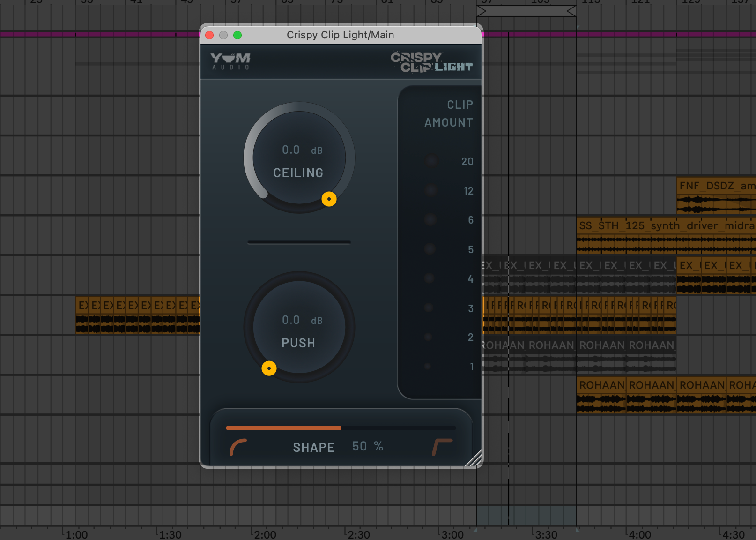Viewport: 756px width, 540px height.
Task: Click the Ceiling 0.0 dB value readout
Action: click(302, 150)
